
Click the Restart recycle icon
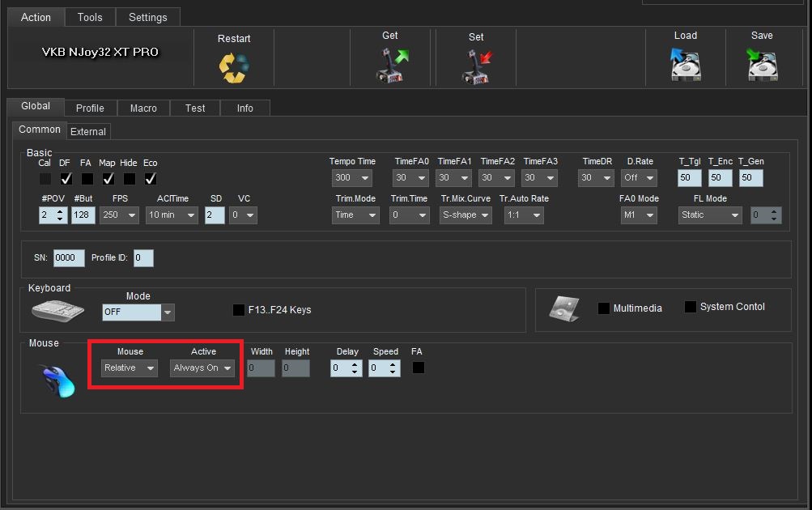click(x=234, y=68)
